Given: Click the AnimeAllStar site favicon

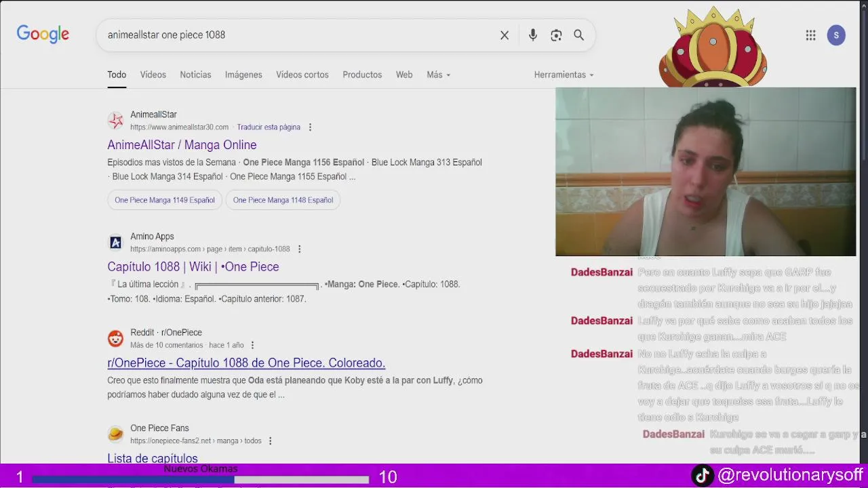Looking at the screenshot, I should tap(116, 121).
